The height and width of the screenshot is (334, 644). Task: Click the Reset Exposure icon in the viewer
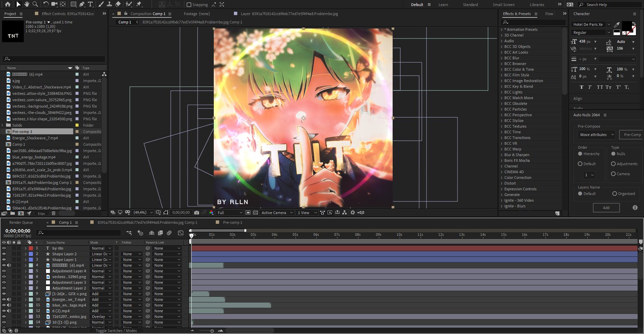(353, 213)
